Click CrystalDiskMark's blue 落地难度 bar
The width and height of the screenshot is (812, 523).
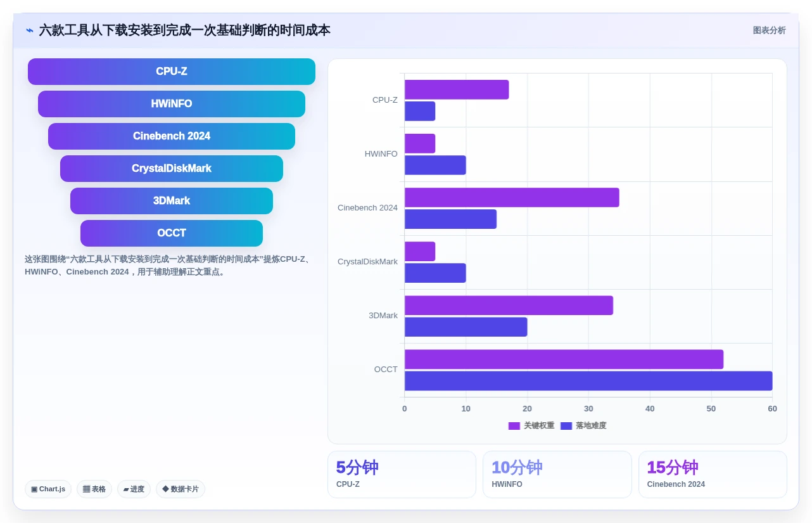435,273
